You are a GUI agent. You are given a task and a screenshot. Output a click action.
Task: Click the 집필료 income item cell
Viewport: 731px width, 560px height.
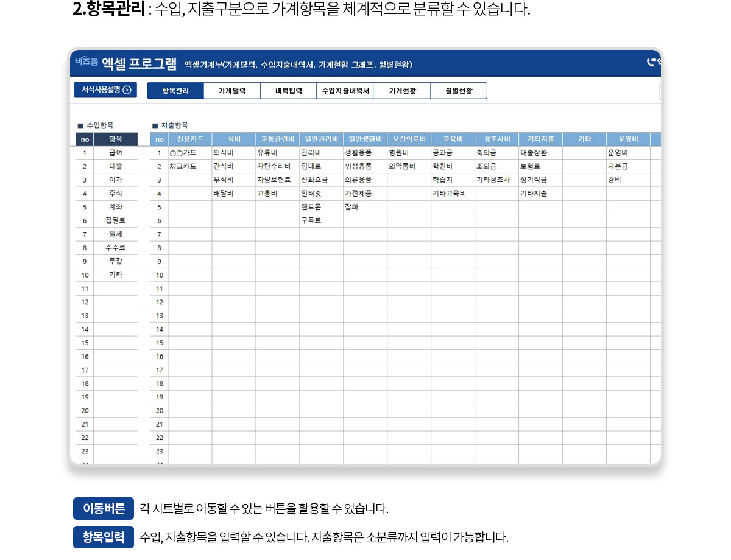(115, 221)
